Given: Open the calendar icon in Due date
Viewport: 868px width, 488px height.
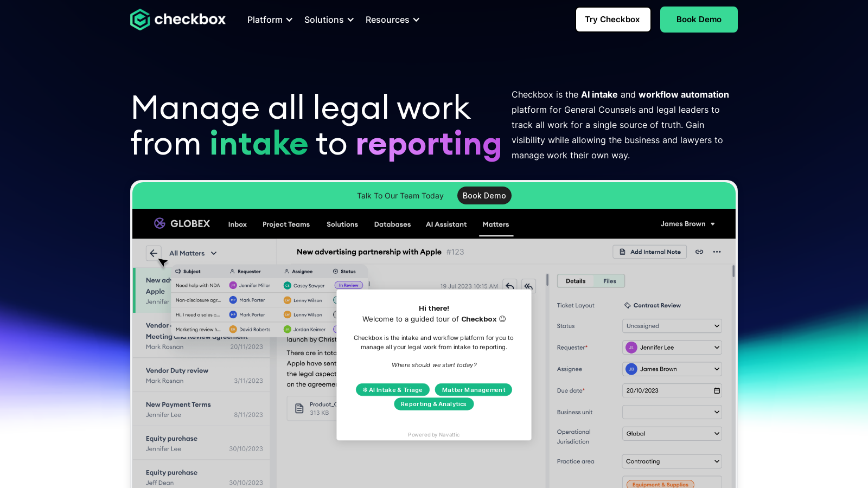Looking at the screenshot, I should pyautogui.click(x=717, y=390).
